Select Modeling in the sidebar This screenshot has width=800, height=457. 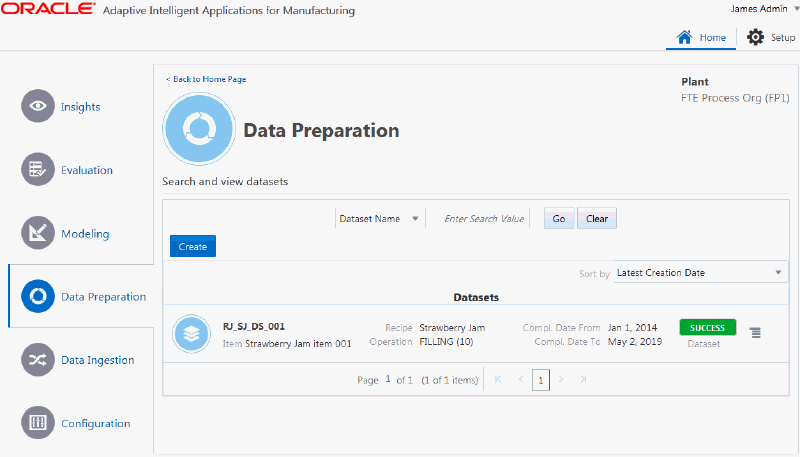point(85,234)
